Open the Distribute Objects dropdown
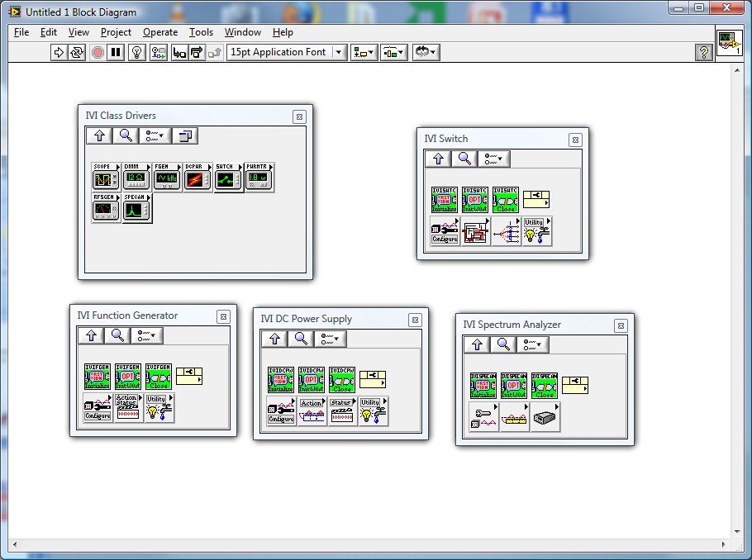The height and width of the screenshot is (560, 752). click(393, 52)
